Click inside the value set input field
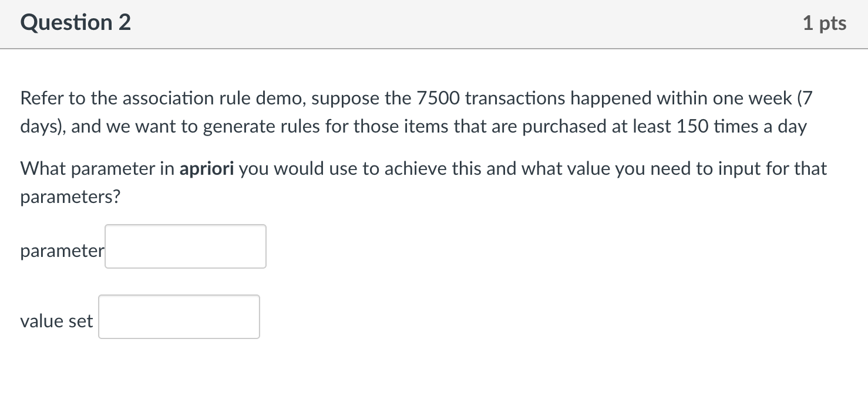Screen dimensions: 868x393 [x=179, y=317]
